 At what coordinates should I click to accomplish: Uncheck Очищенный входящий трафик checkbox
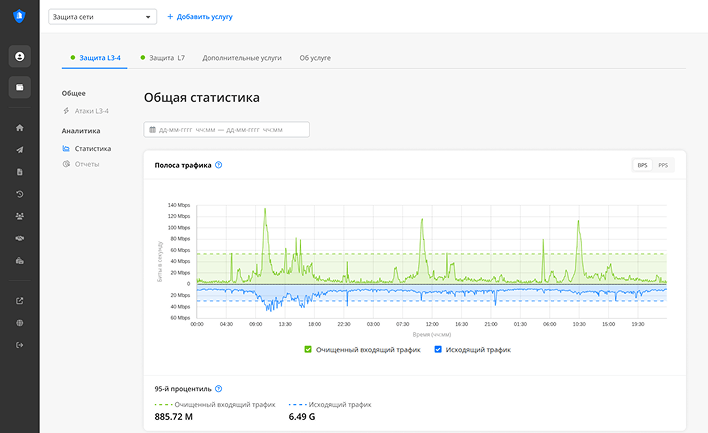pyautogui.click(x=308, y=349)
